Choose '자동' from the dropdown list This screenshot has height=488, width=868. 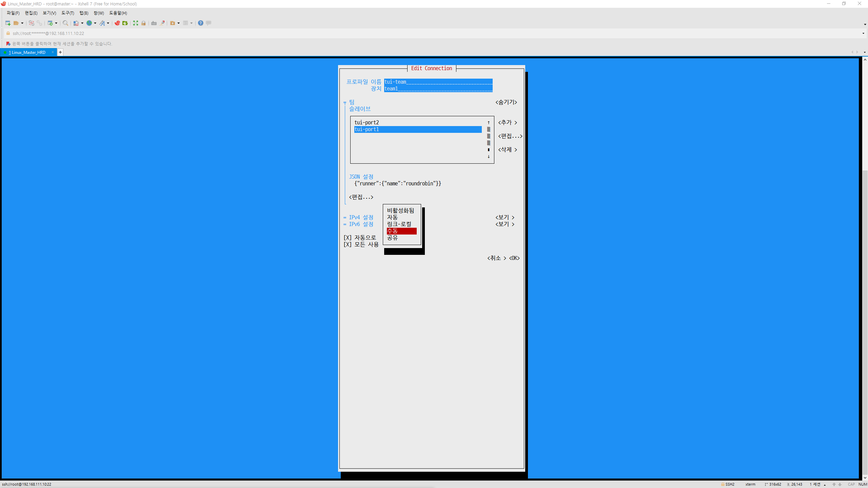(392, 217)
